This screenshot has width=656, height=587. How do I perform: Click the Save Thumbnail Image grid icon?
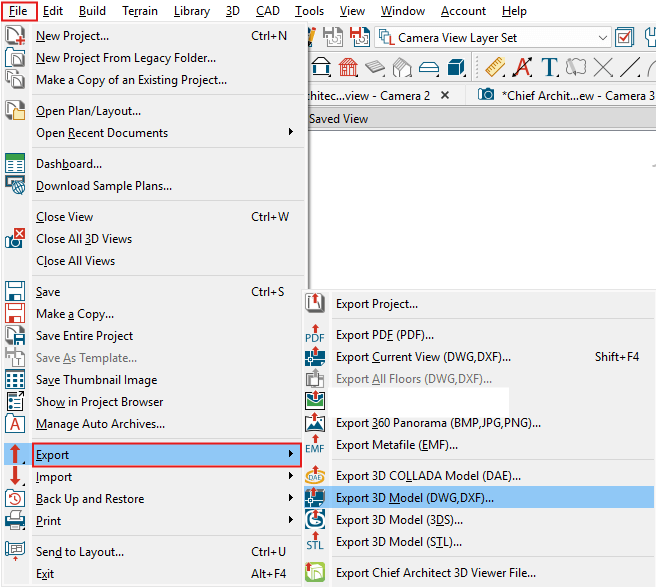(15, 379)
